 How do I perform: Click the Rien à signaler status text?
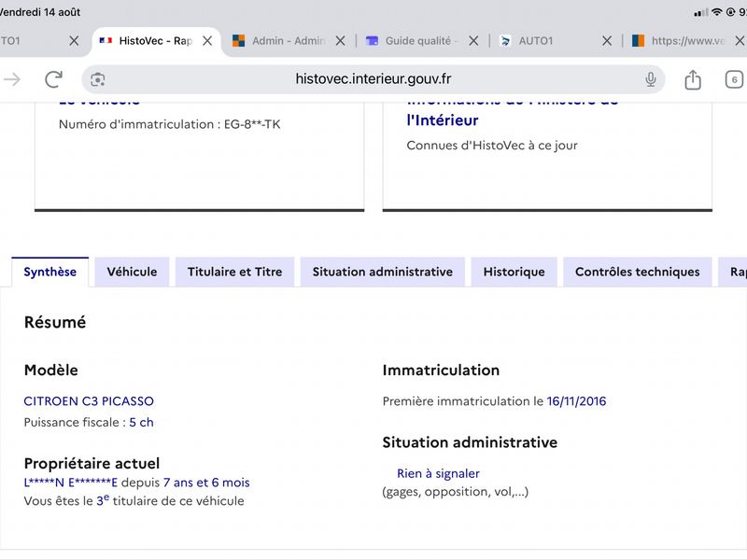tap(438, 473)
